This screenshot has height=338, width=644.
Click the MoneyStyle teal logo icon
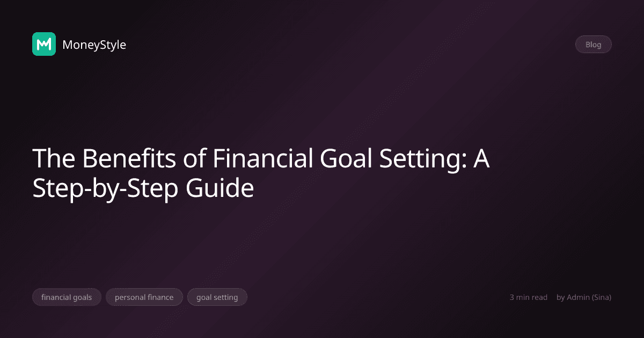[43, 45]
